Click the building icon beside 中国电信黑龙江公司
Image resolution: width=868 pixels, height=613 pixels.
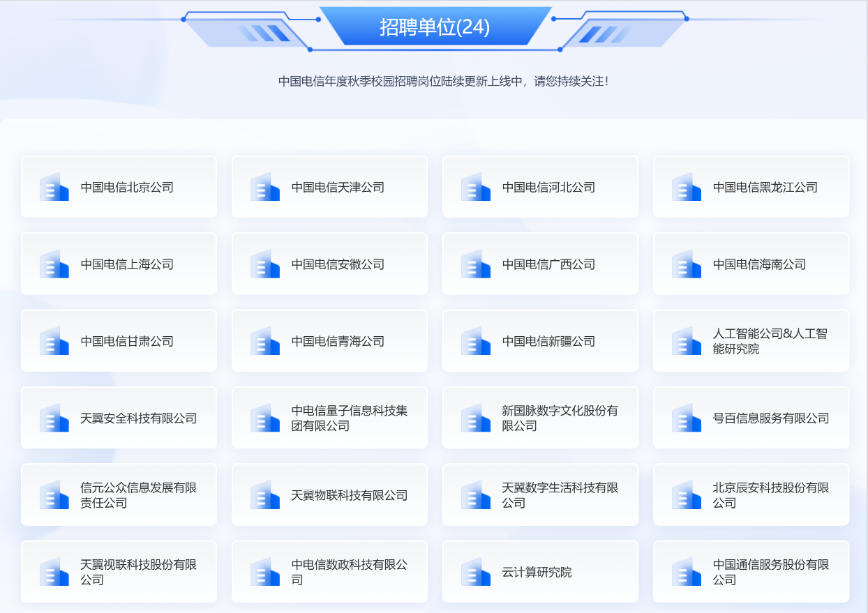tap(687, 187)
